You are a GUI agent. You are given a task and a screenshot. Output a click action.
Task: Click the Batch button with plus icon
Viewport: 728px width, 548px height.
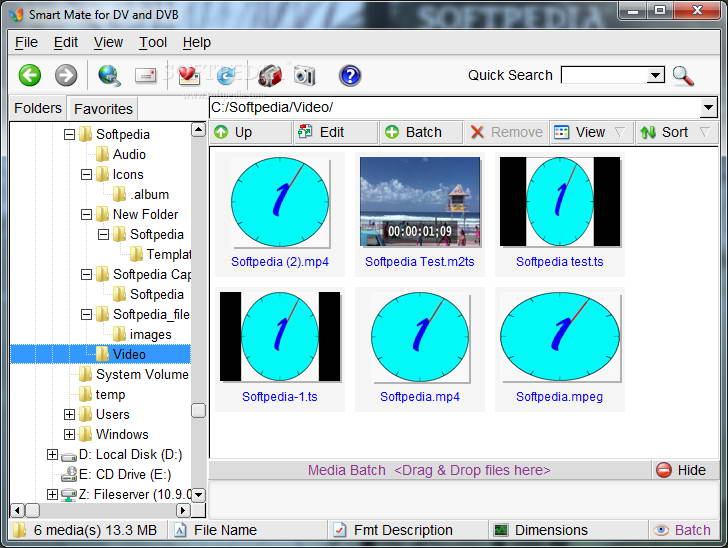(421, 132)
